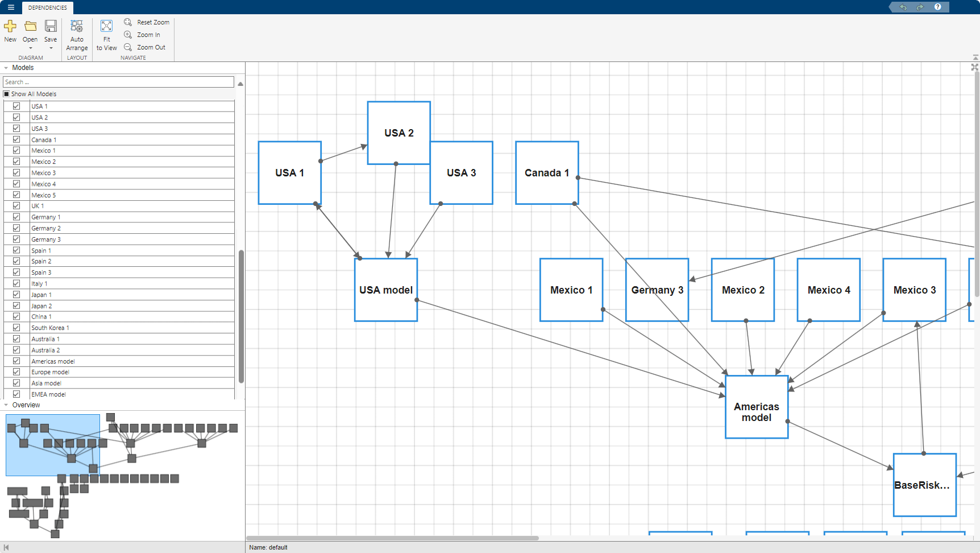Select the USA model node in diagram
Viewport: 980px width, 553px height.
(385, 290)
